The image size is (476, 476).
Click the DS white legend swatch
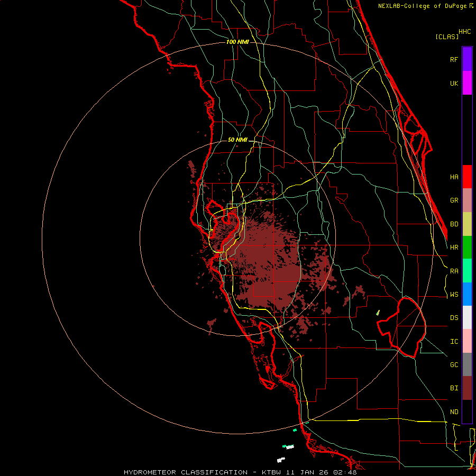(x=467, y=317)
